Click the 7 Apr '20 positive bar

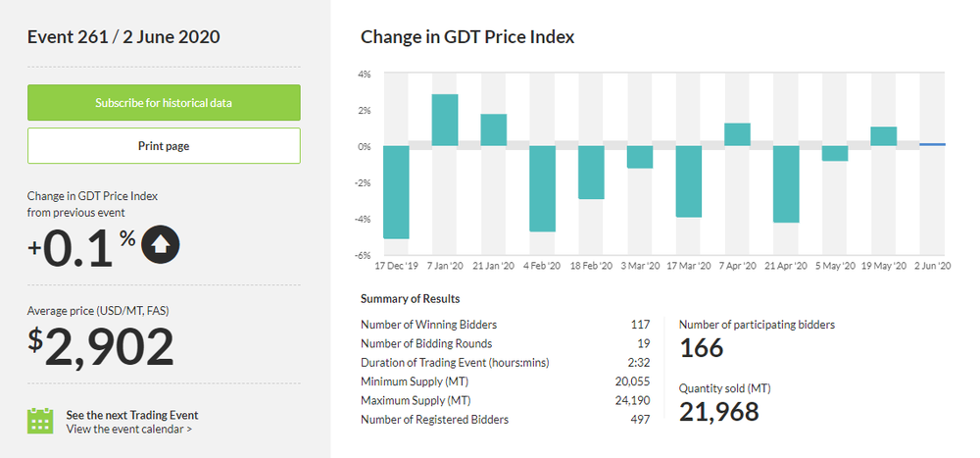[738, 135]
